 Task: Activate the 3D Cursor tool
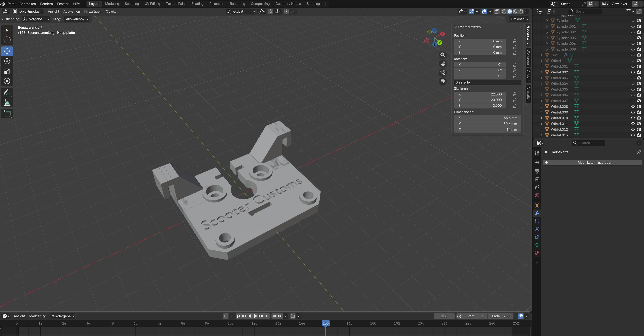[x=7, y=40]
